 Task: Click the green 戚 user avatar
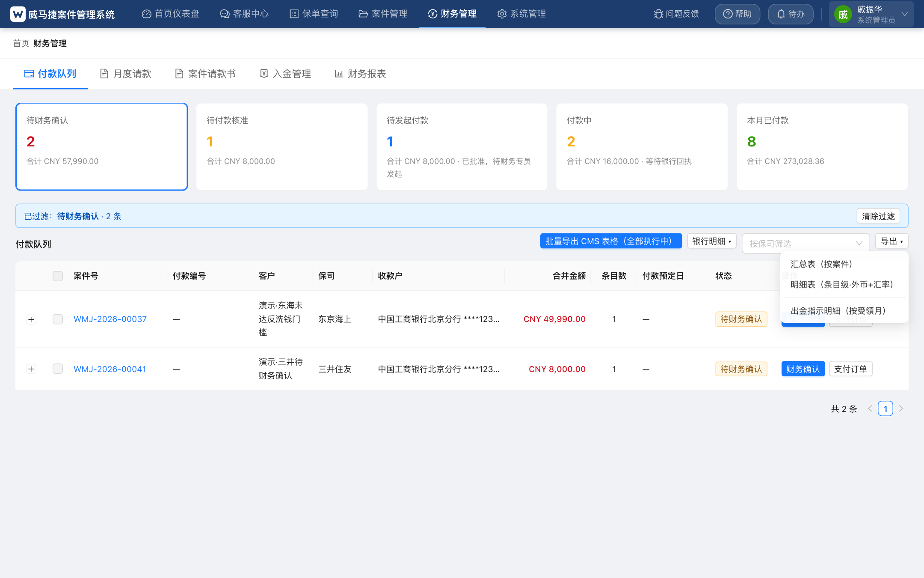pyautogui.click(x=843, y=15)
